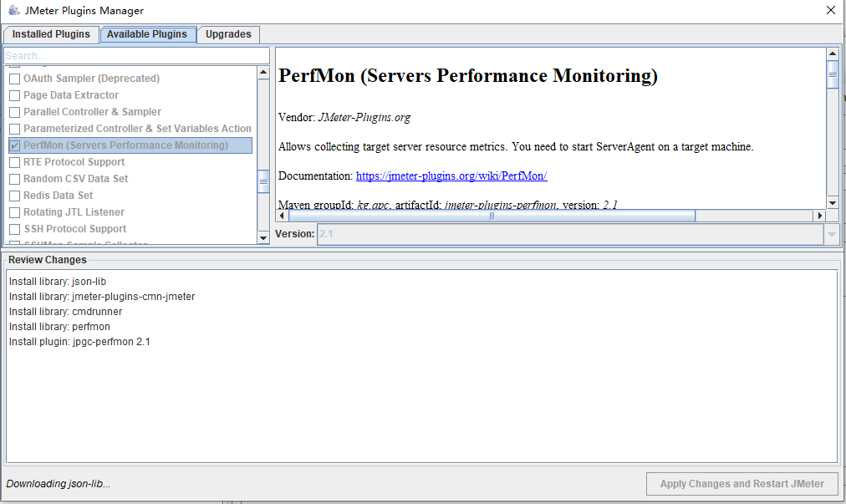Screen dimensions: 846x504
Task: Open the PerfMon documentation link
Action: point(451,176)
